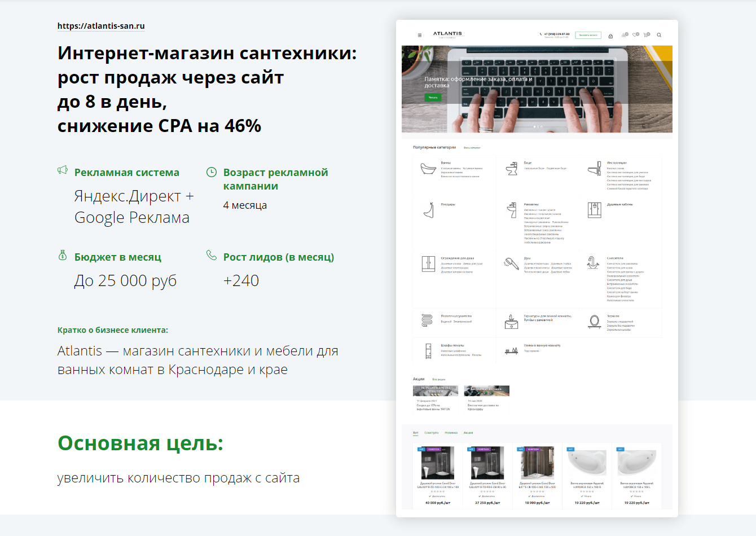The height and width of the screenshot is (536, 756).
Task: Open the hamburger navigation menu
Action: [420, 36]
